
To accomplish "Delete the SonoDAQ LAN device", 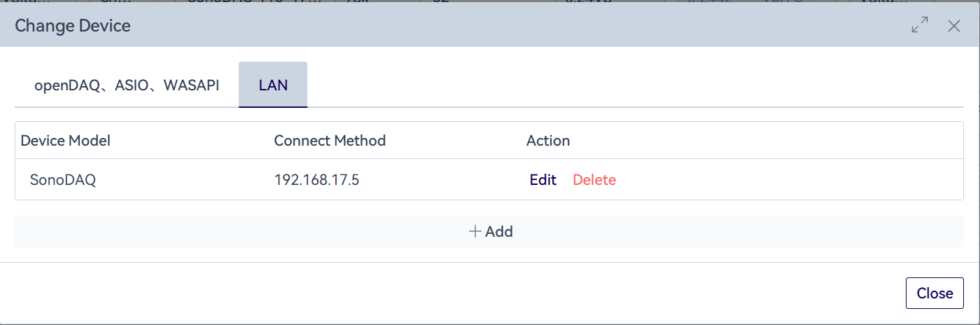I will pyautogui.click(x=594, y=180).
